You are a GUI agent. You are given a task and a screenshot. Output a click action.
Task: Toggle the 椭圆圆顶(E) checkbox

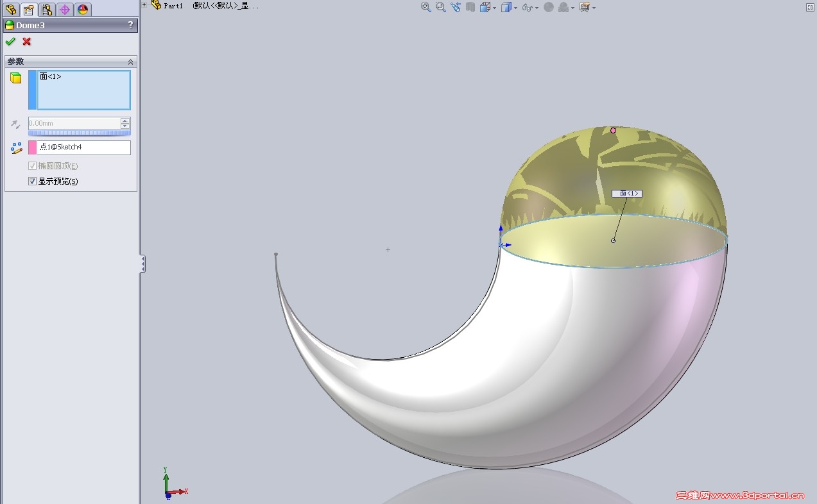click(33, 166)
